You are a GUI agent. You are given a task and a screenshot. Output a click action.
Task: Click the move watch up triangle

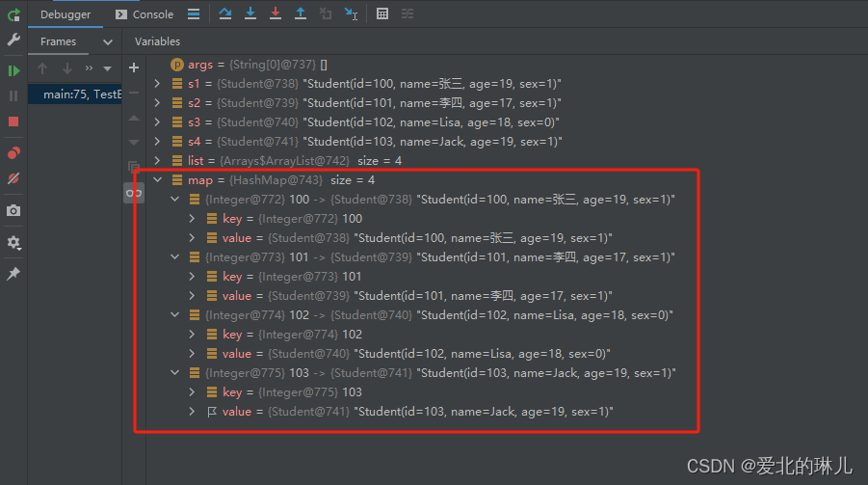pyautogui.click(x=133, y=118)
